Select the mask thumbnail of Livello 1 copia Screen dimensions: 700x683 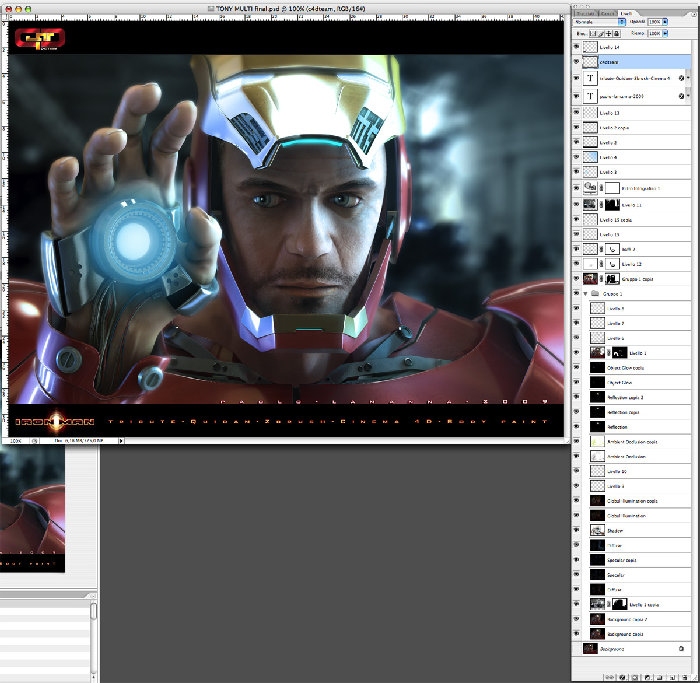(x=619, y=604)
